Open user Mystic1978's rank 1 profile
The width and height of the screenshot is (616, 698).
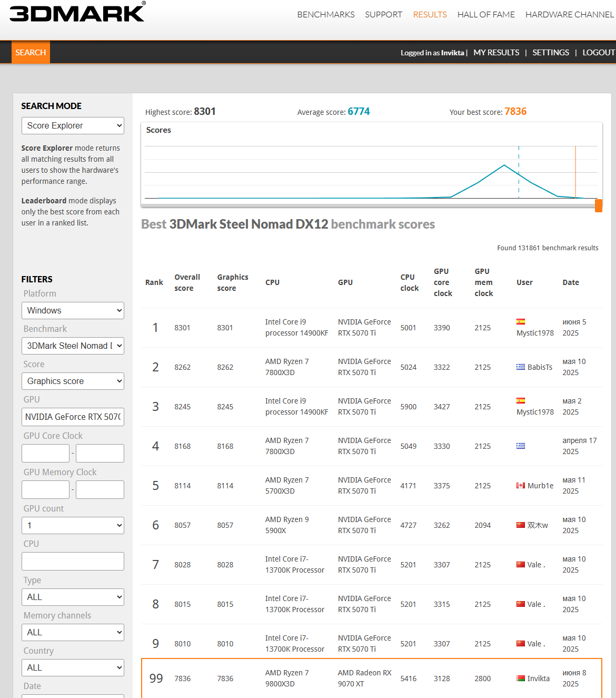(535, 333)
